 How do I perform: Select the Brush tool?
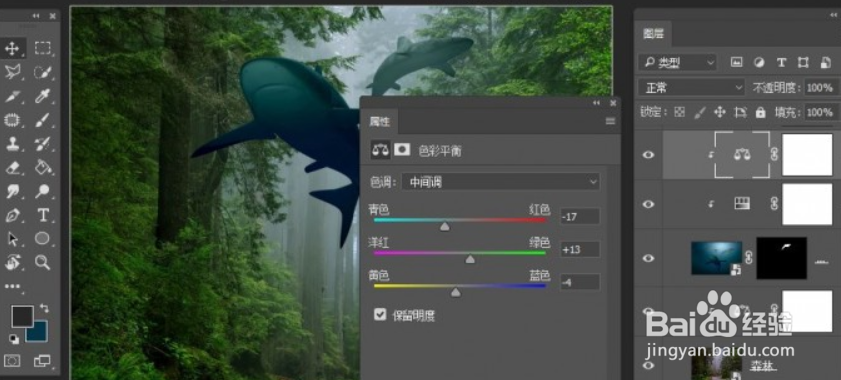(42, 119)
